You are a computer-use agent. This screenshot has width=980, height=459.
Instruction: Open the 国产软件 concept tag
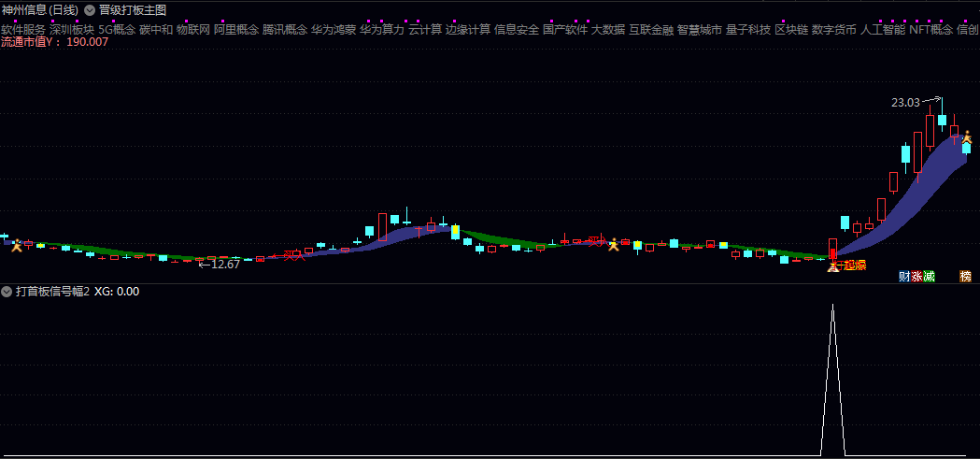tap(565, 29)
